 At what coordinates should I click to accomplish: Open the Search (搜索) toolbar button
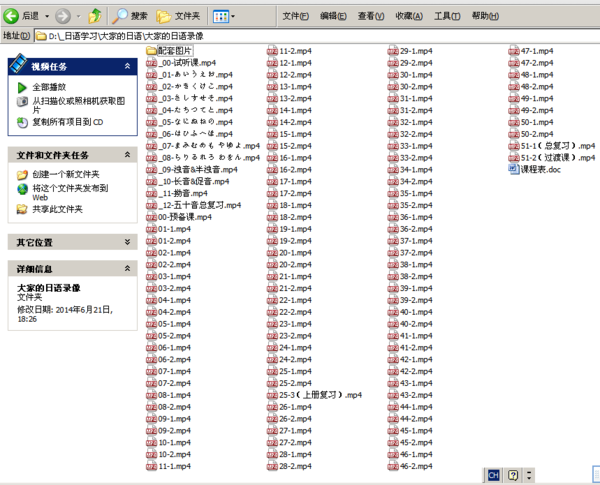coord(130,16)
